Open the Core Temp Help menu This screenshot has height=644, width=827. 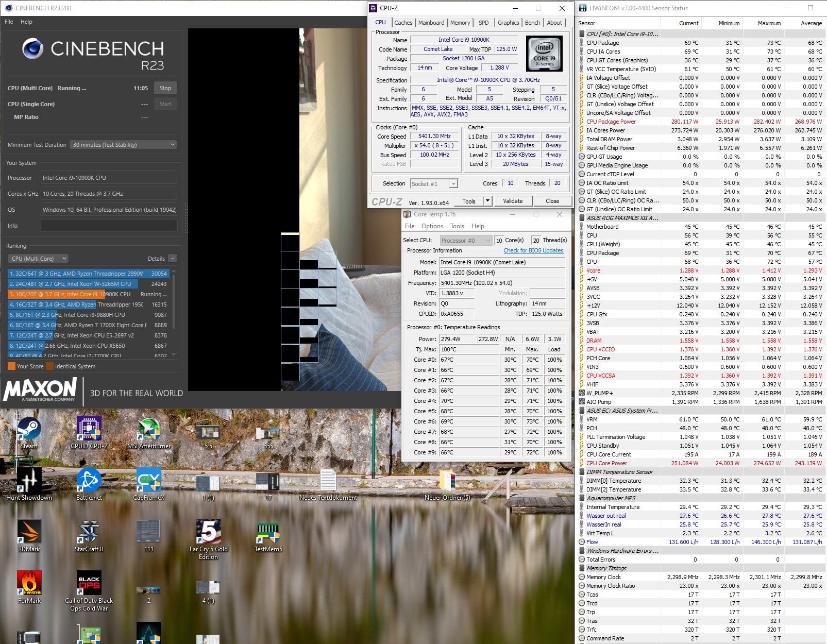point(478,226)
